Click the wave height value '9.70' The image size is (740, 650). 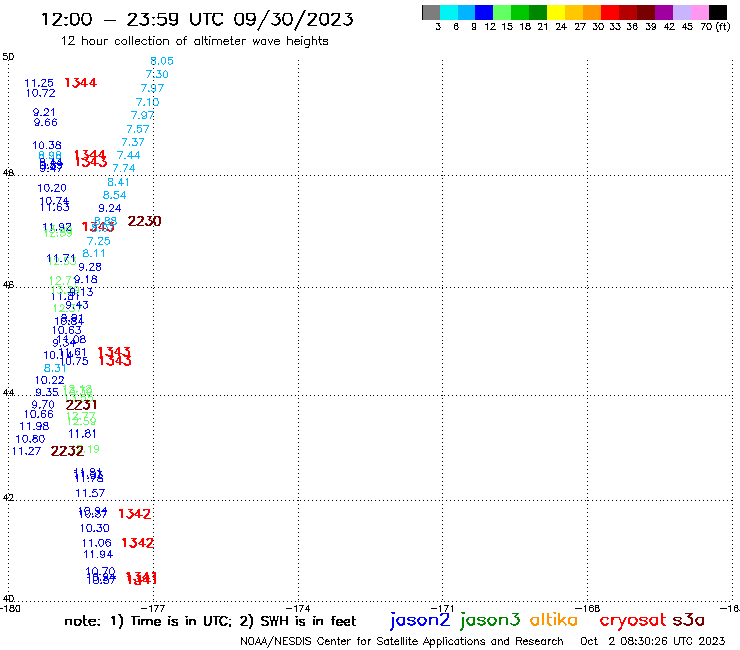(43, 405)
